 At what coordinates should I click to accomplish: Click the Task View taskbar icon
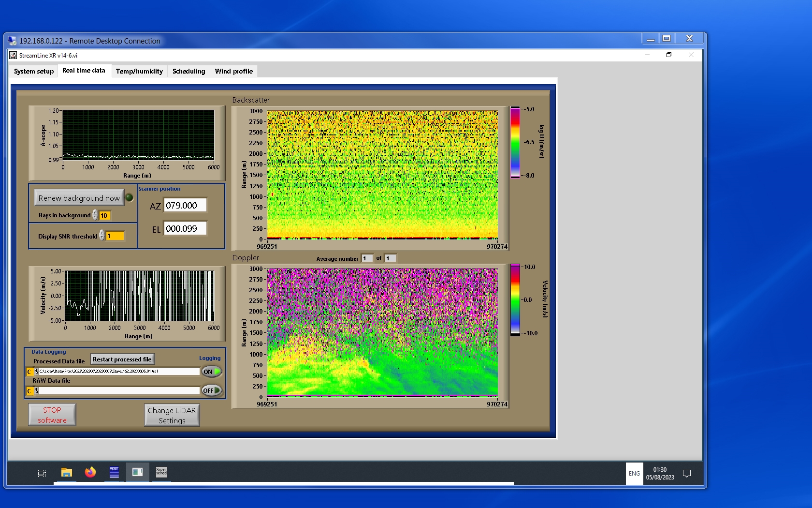[x=42, y=473]
